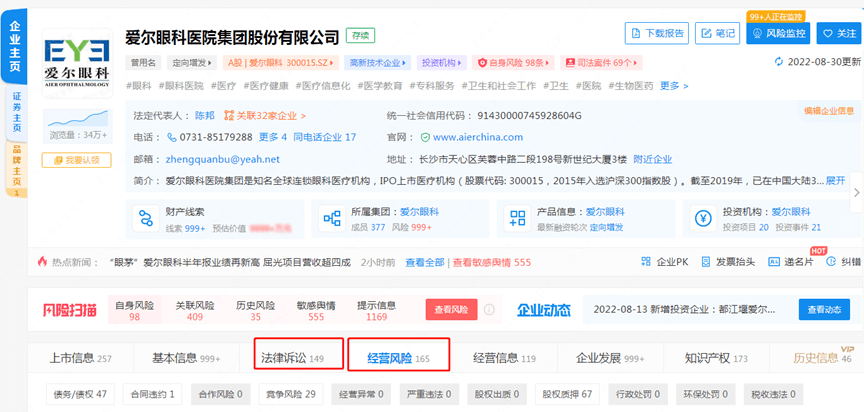The image size is (864, 412).
Task: Switch to 证券主页 side tab
Action: pyautogui.click(x=17, y=113)
